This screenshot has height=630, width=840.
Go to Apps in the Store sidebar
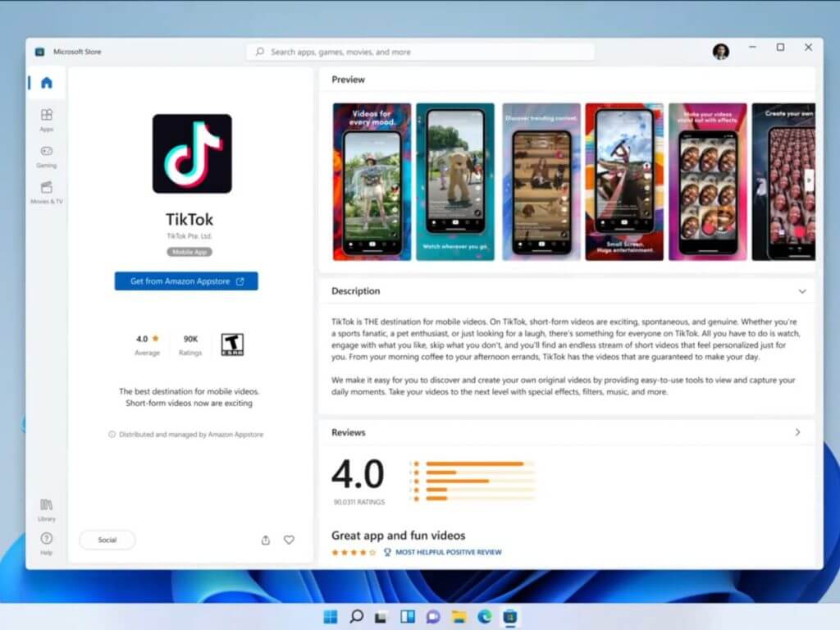click(x=47, y=120)
